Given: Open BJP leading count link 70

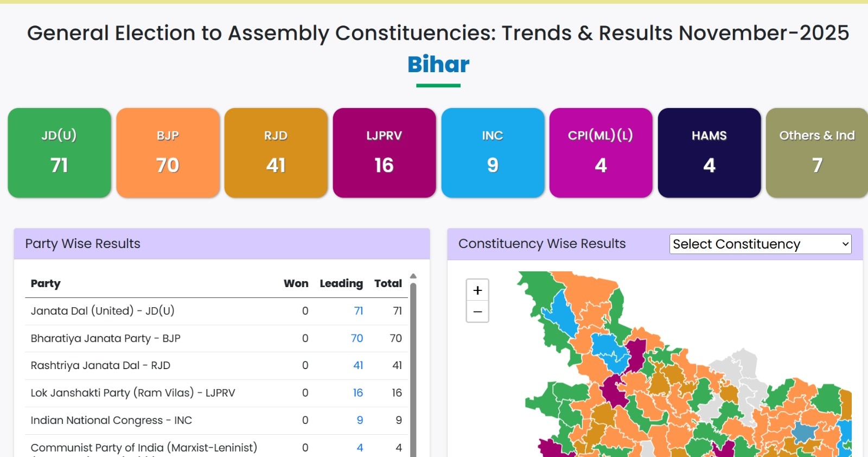Looking at the screenshot, I should coord(357,338).
